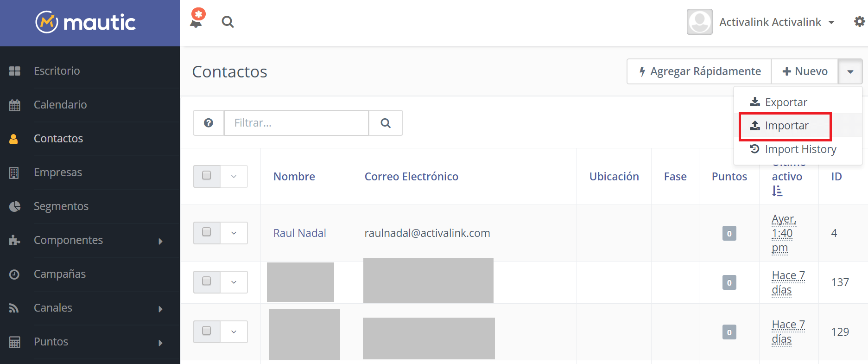Click the Escritorio dashboard icon

[15, 71]
